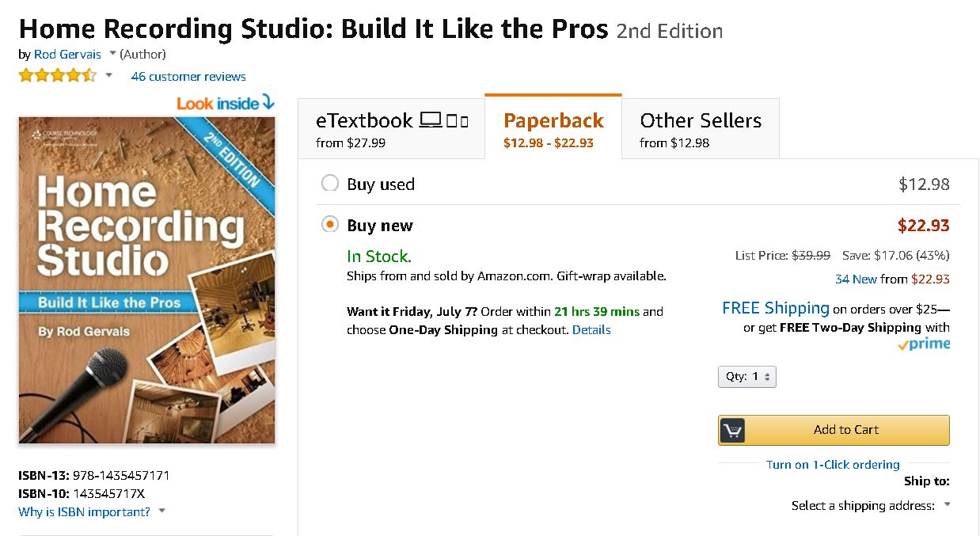Click the Look inside arrow icon
This screenshot has width=980, height=536.
pyautogui.click(x=268, y=102)
